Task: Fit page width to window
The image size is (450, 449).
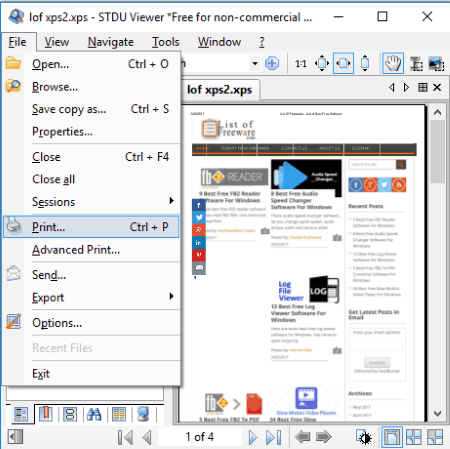Action: (343, 63)
